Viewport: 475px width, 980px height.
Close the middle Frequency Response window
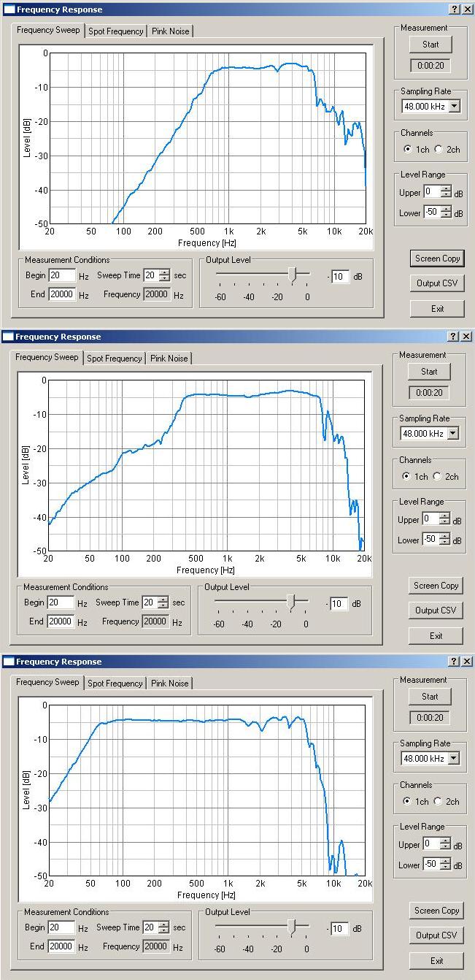(x=466, y=337)
